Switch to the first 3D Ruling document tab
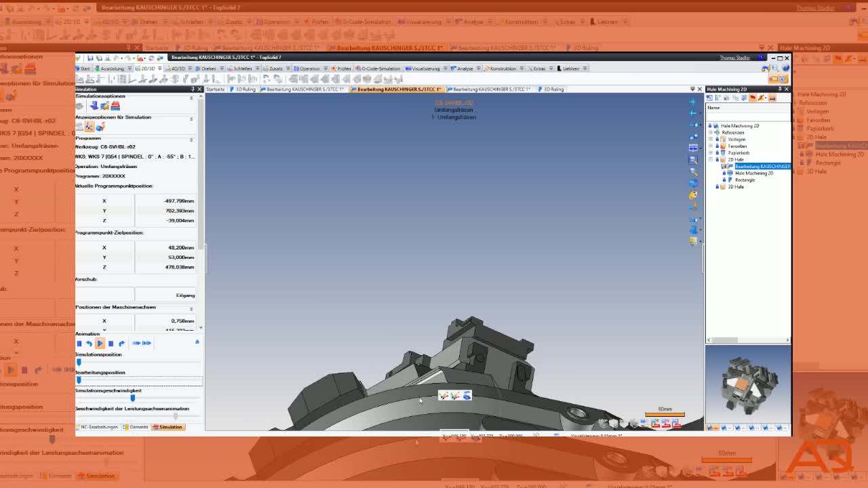Screen dimensions: 868x488 click(x=243, y=89)
